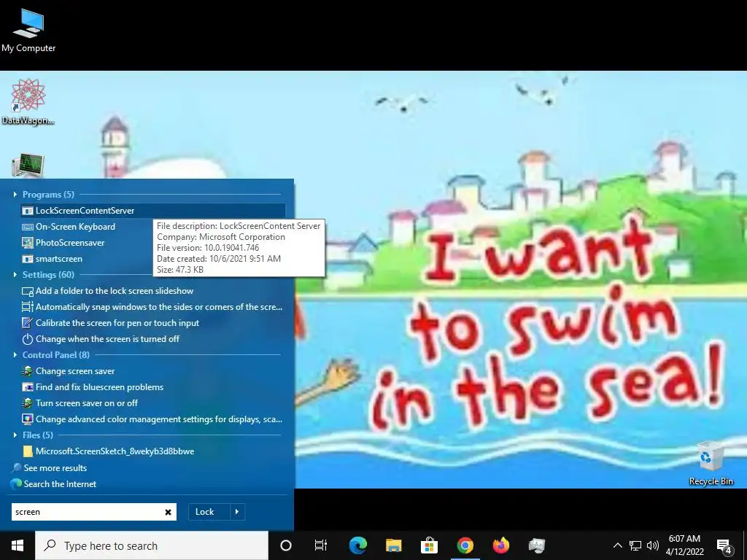Launch LockScreenContentServer from results
This screenshot has width=747, height=560.
click(152, 211)
